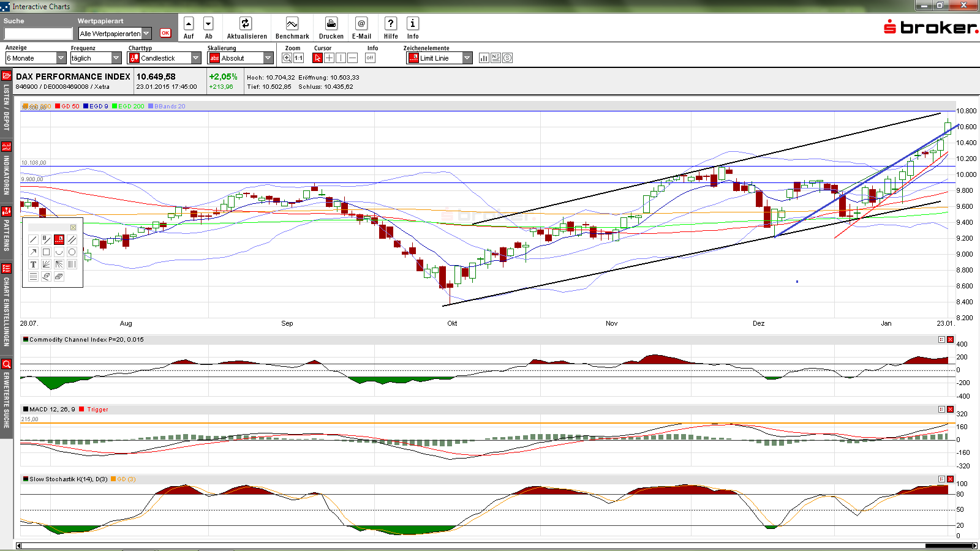Click the horizontal scrollbar thumb
This screenshot has width=980, height=551.
(948, 545)
